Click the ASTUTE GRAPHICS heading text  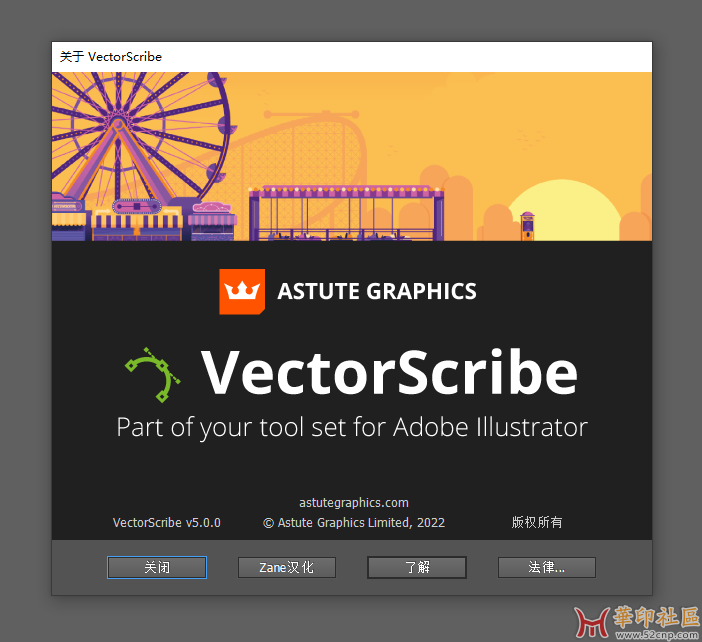tap(377, 291)
